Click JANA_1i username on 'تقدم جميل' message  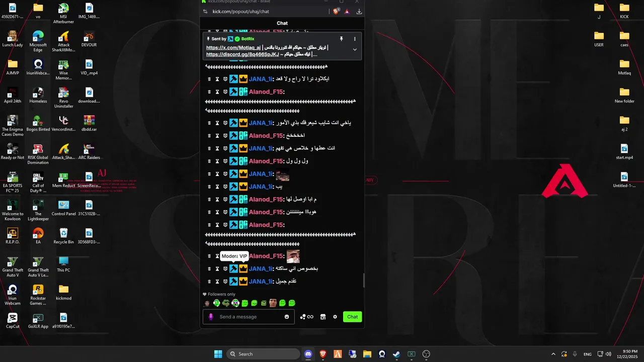coord(261,282)
